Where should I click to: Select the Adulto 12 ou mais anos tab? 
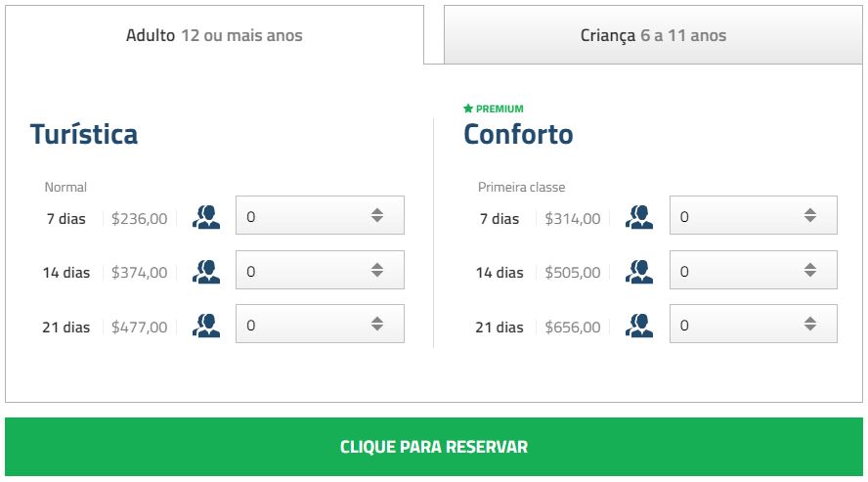[x=214, y=36]
